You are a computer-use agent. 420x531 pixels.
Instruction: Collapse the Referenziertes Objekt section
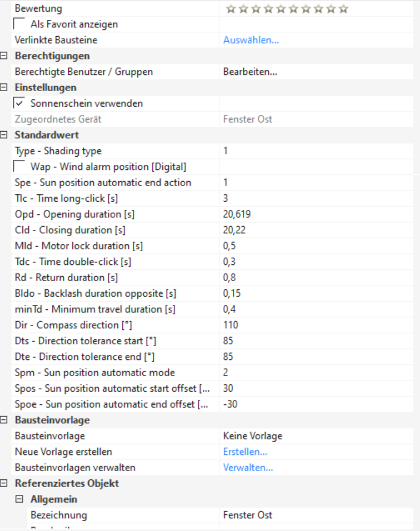tap(6, 483)
